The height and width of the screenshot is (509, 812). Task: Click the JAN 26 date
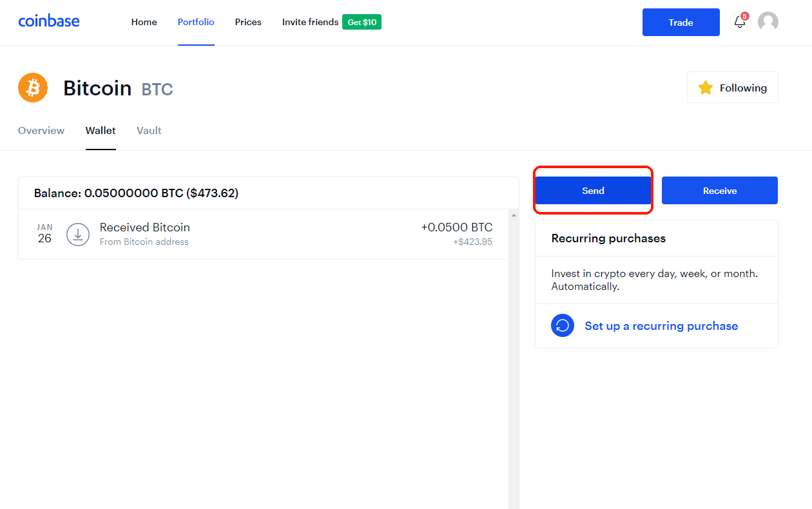pyautogui.click(x=44, y=234)
